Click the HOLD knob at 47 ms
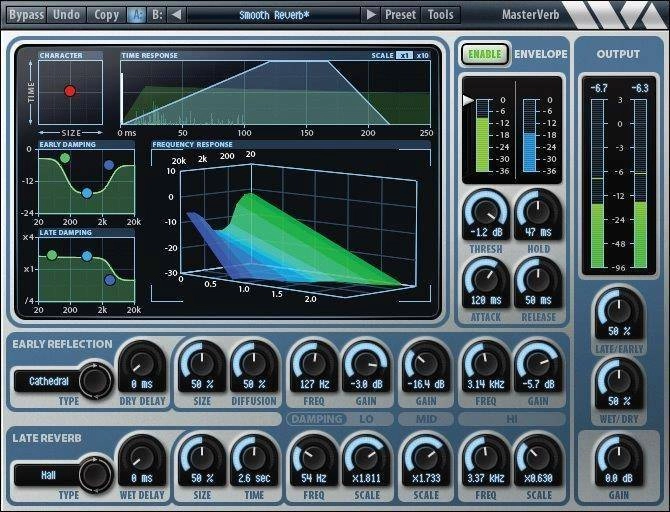The image size is (670, 512). pyautogui.click(x=538, y=214)
